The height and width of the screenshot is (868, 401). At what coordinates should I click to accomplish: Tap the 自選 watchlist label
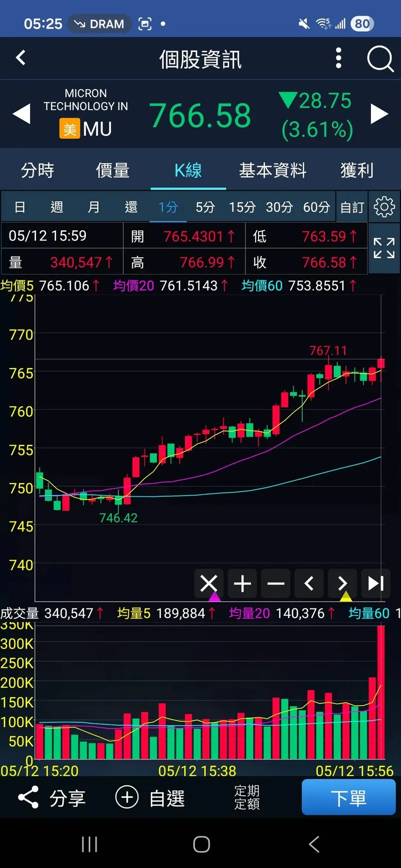[x=167, y=798]
